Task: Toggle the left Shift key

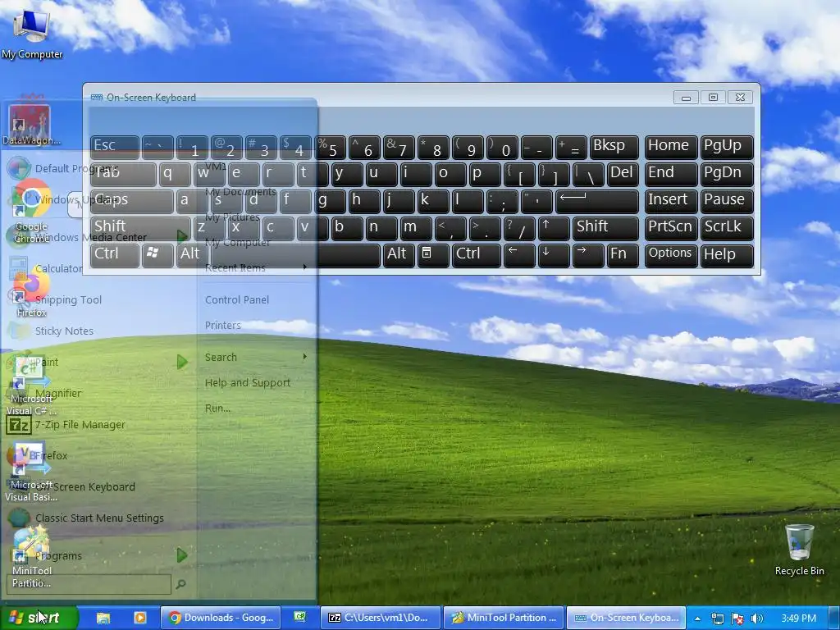Action: [140, 228]
